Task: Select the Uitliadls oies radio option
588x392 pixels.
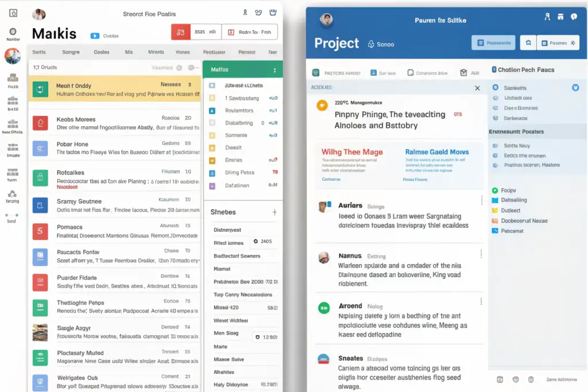Action: pos(496,98)
